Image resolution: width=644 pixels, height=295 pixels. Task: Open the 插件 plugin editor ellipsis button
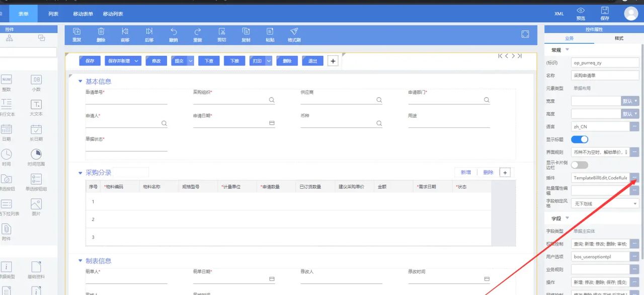point(635,177)
